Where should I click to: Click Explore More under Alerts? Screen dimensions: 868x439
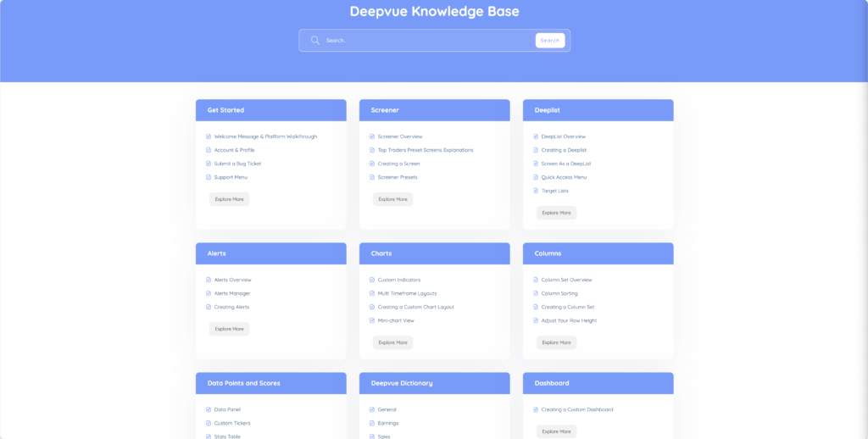coord(229,329)
